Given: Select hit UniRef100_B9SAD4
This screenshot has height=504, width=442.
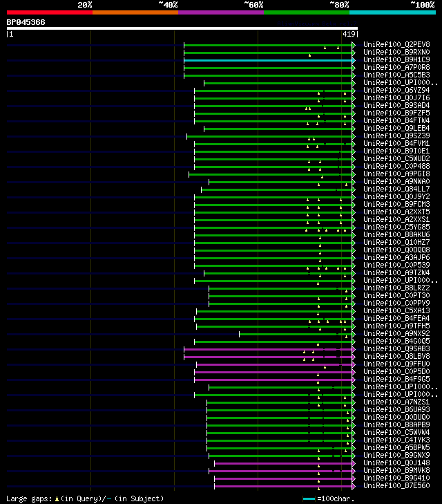Looking at the screenshot, I should click(x=396, y=105).
